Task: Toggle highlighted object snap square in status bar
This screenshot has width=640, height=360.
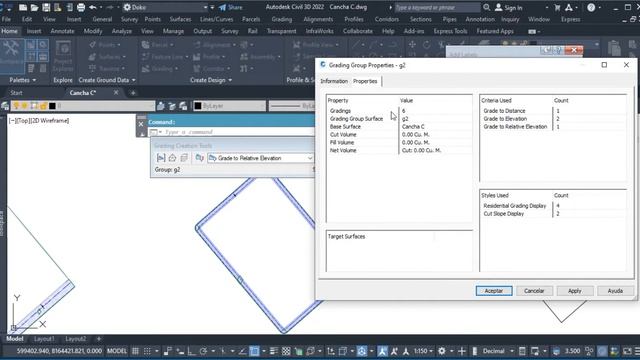Action: pos(254,351)
